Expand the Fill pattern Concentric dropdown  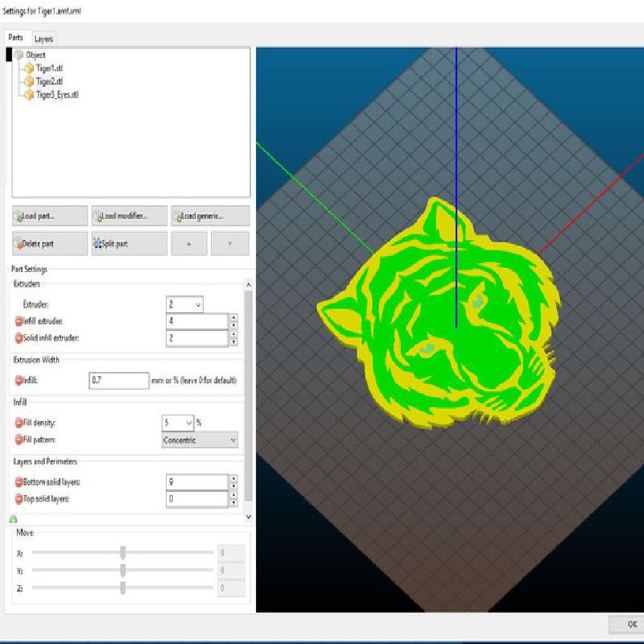click(x=200, y=440)
